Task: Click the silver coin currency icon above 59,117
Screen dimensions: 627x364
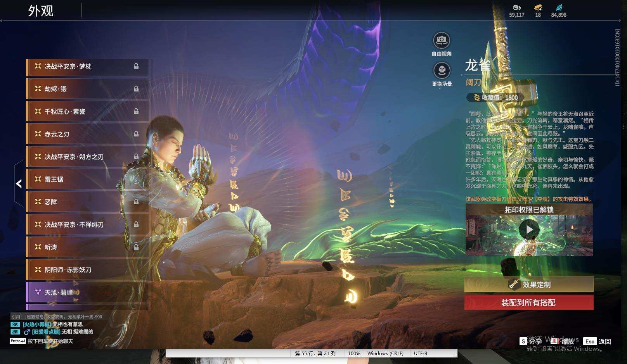Action: pyautogui.click(x=516, y=7)
